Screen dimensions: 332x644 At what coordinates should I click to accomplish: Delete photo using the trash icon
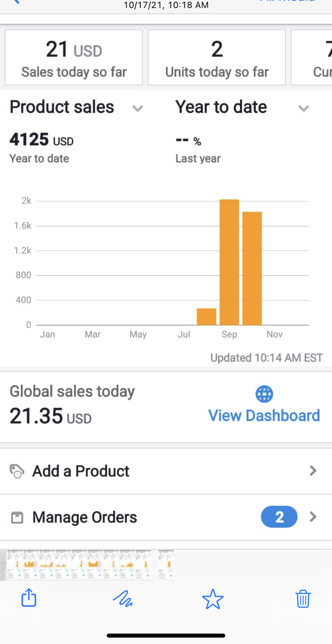pyautogui.click(x=303, y=599)
